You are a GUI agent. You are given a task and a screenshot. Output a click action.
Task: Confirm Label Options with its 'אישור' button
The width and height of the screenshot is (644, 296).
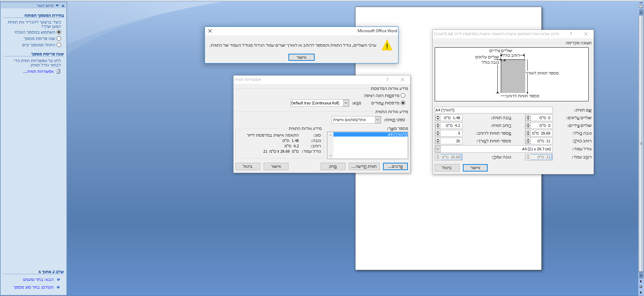[276, 166]
